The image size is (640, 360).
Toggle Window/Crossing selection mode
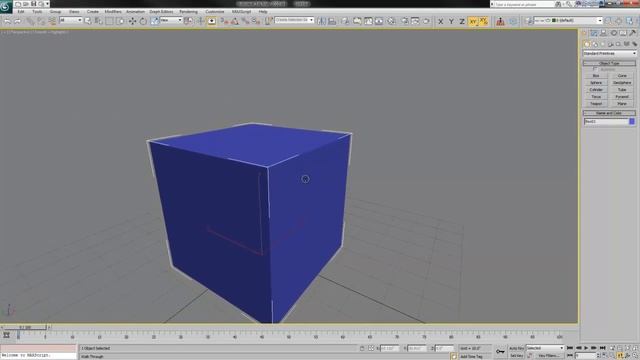click(x=120, y=21)
